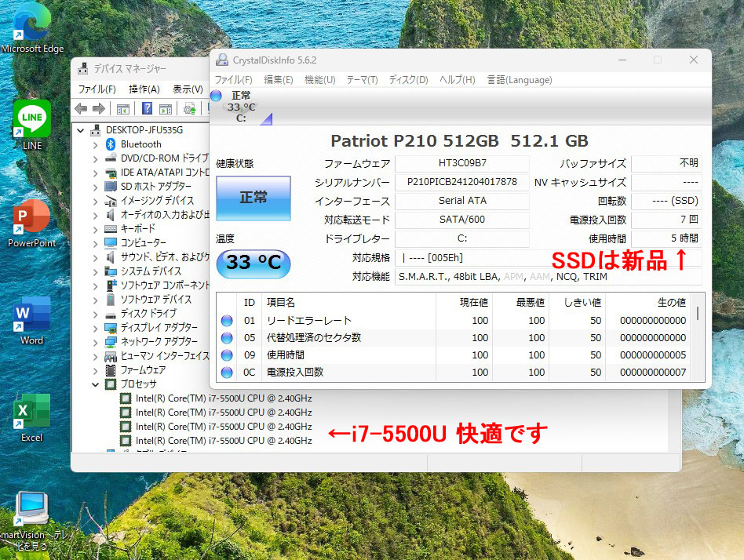The height and width of the screenshot is (560, 744).
Task: Click the status orb for 使用時間 row
Action: click(x=227, y=355)
